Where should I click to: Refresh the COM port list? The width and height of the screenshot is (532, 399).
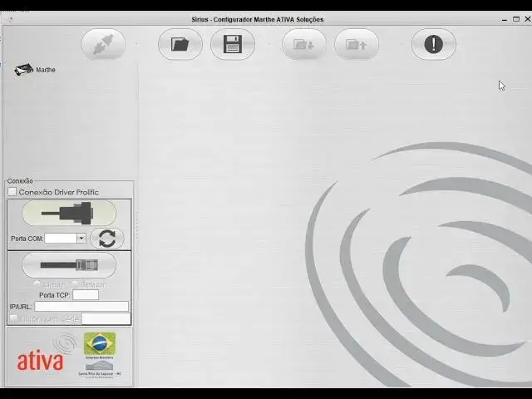[x=107, y=239]
